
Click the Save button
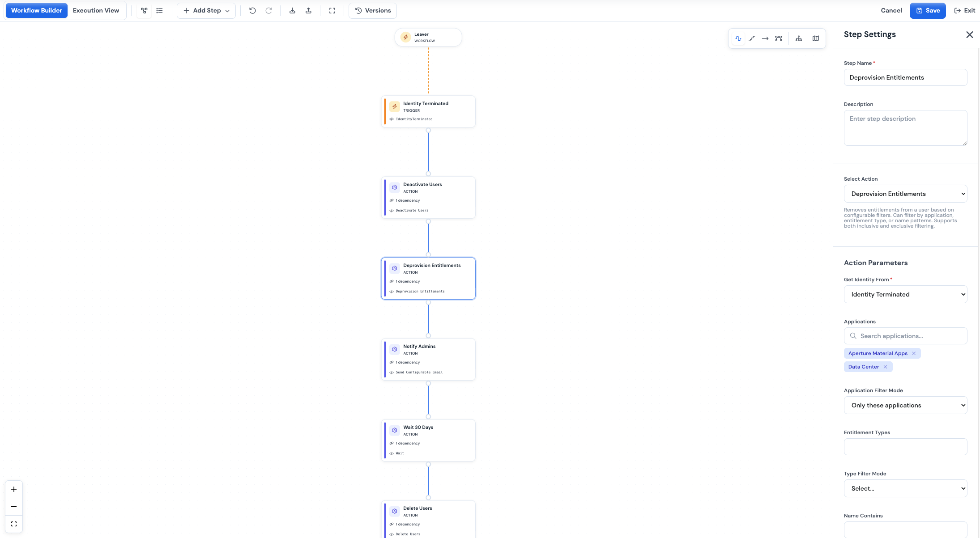pos(928,10)
